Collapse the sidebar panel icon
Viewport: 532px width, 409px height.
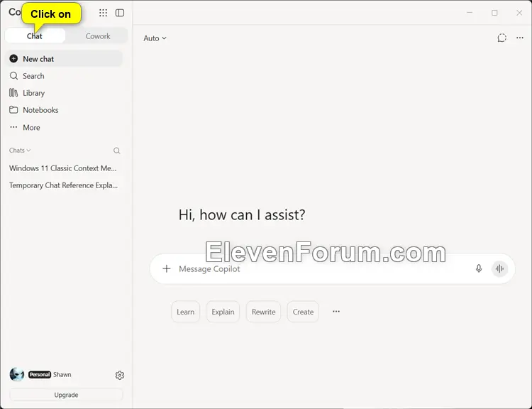[x=120, y=13]
